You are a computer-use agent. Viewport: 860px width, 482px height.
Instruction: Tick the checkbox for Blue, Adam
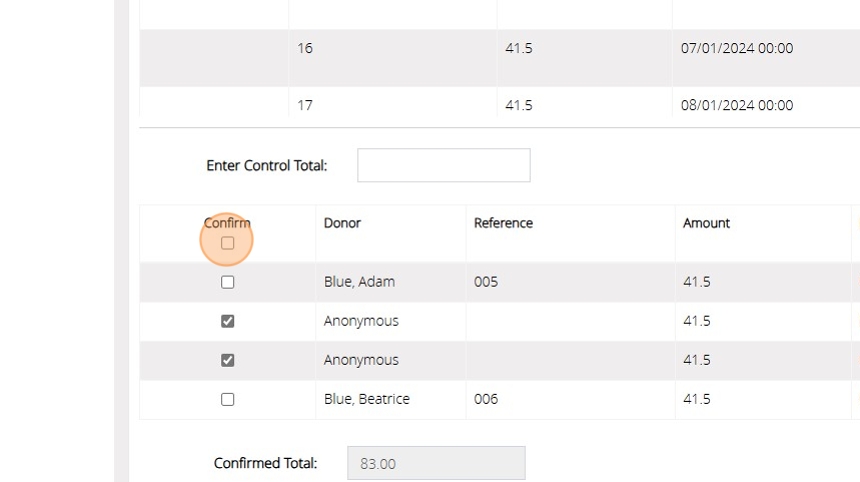pyautogui.click(x=227, y=282)
